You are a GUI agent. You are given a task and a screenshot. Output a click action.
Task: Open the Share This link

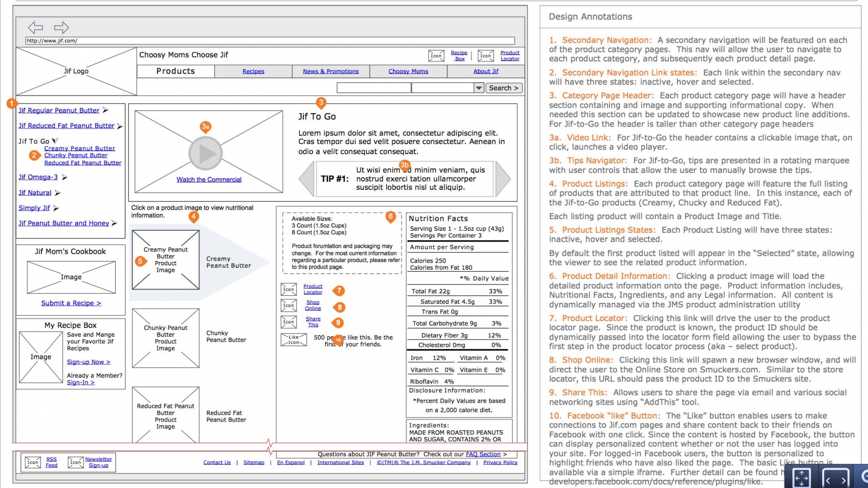[313, 322]
